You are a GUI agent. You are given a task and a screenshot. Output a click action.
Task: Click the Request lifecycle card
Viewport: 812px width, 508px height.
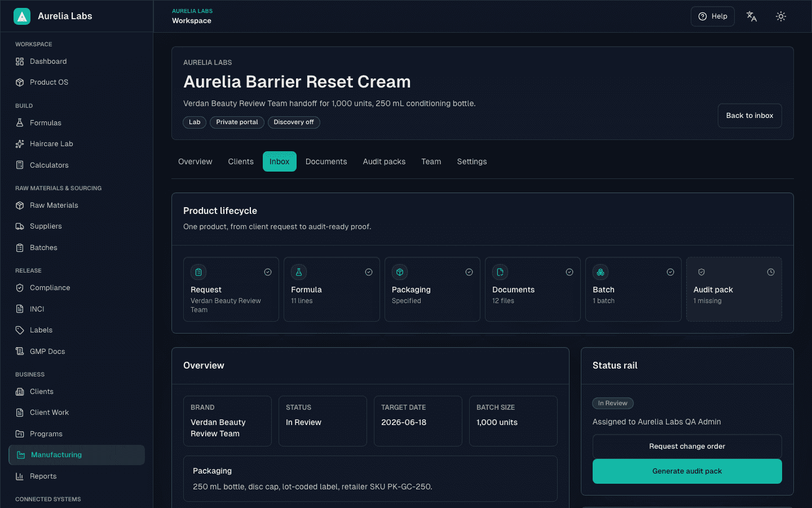(231, 290)
